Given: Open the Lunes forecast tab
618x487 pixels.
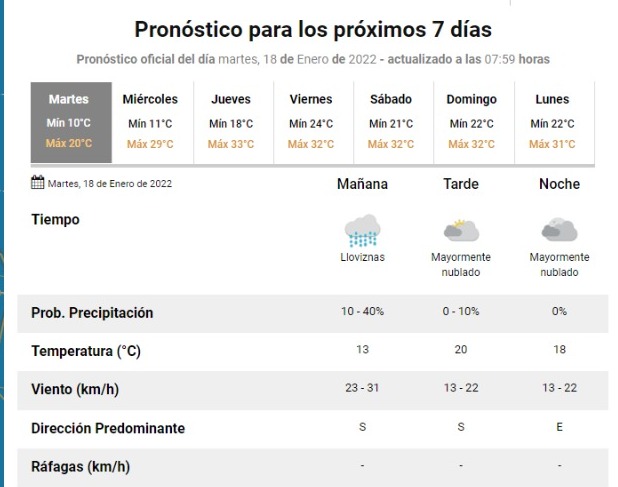Looking at the screenshot, I should [x=552, y=122].
